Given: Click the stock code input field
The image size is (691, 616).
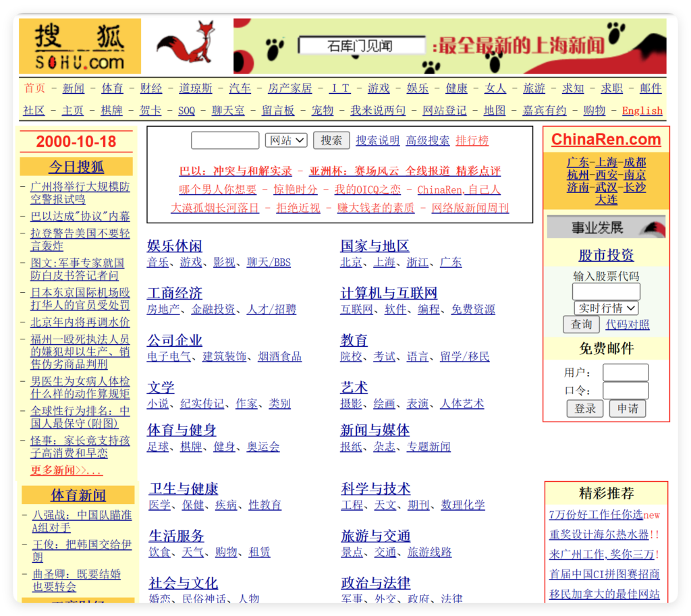Looking at the screenshot, I should (606, 291).
